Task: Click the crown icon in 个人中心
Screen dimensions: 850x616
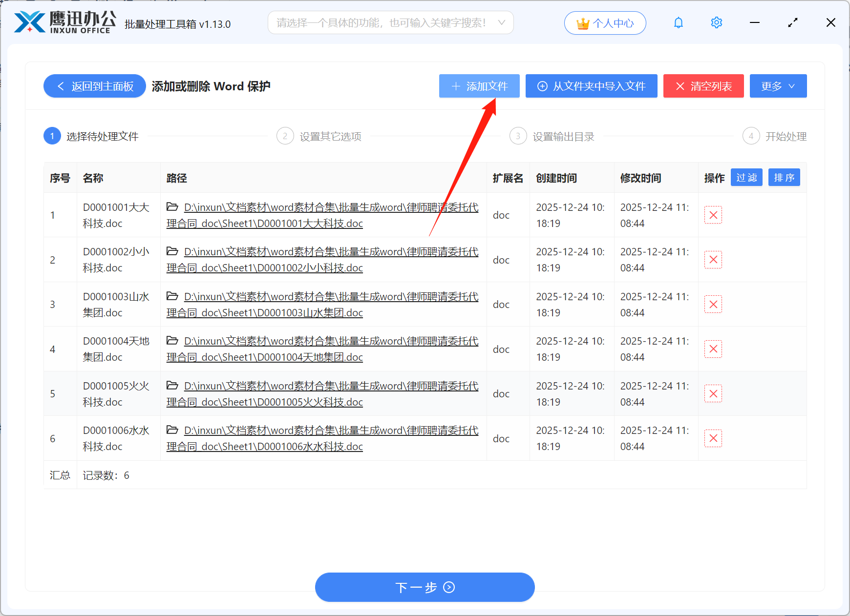Action: click(x=583, y=23)
